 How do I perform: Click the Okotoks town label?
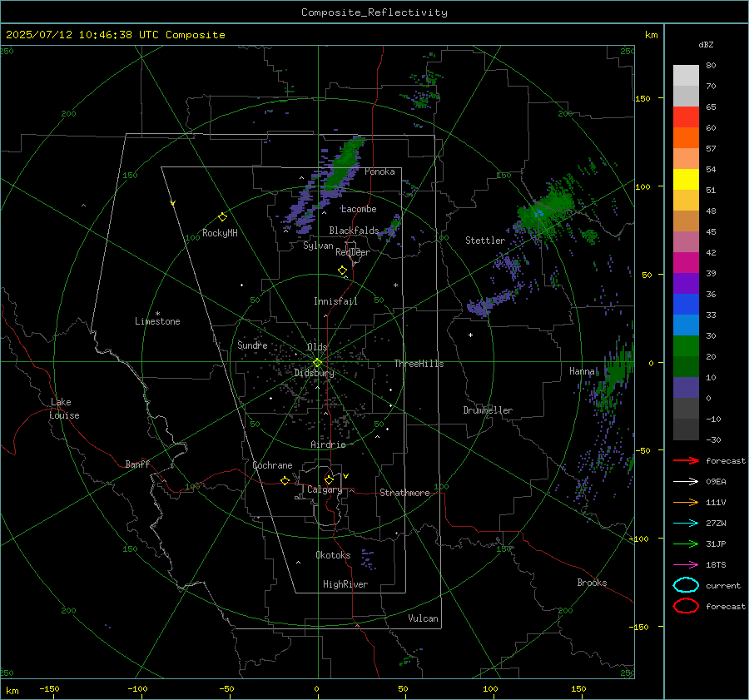coord(333,555)
